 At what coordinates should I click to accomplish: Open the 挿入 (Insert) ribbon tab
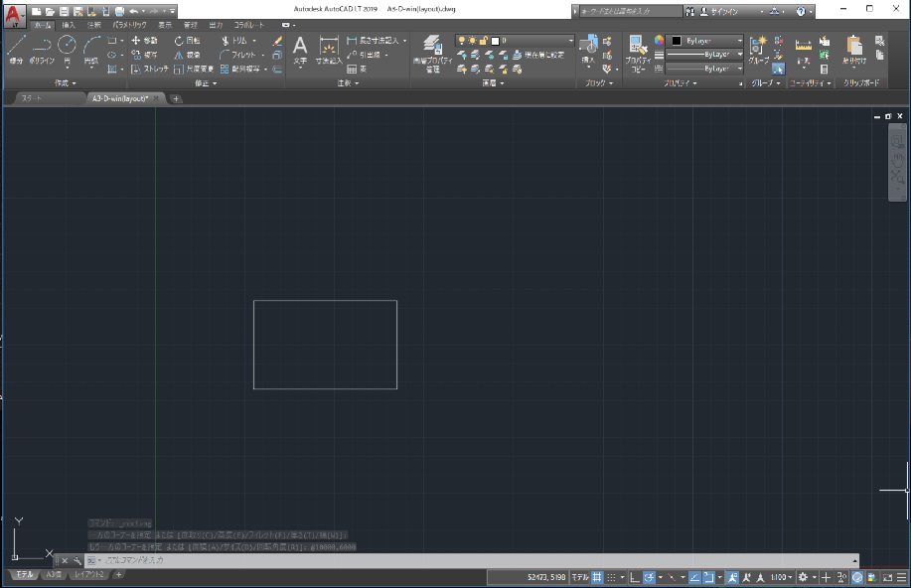tap(69, 25)
